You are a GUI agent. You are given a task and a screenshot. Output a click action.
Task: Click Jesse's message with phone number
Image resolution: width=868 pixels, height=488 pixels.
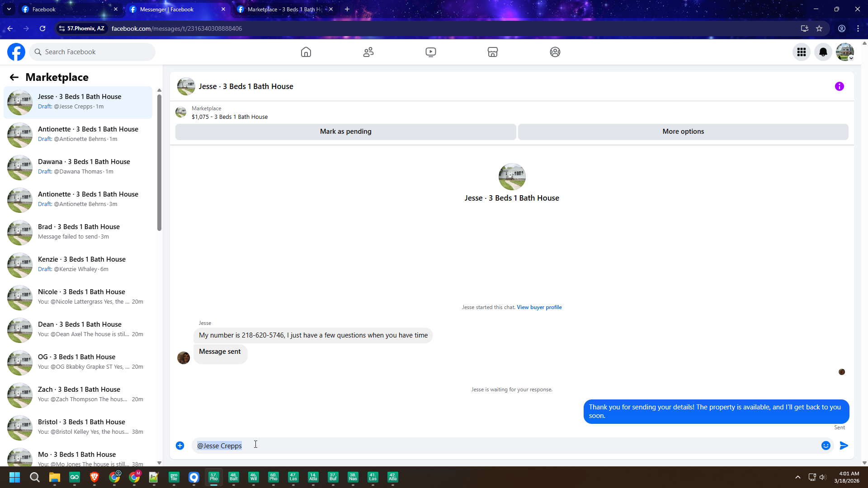point(313,335)
